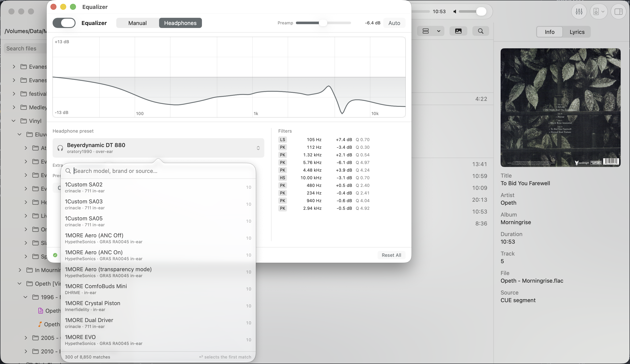Show the artwork picture view icon

coord(458,31)
